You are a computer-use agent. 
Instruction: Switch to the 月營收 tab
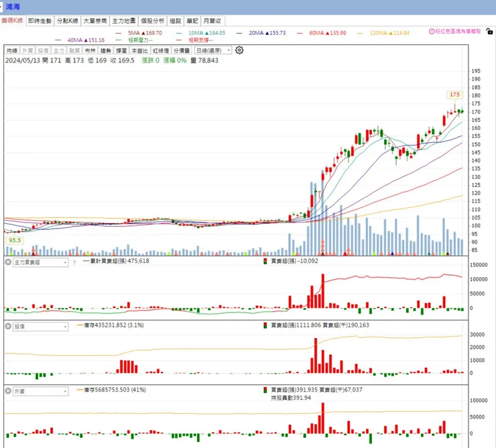point(212,21)
